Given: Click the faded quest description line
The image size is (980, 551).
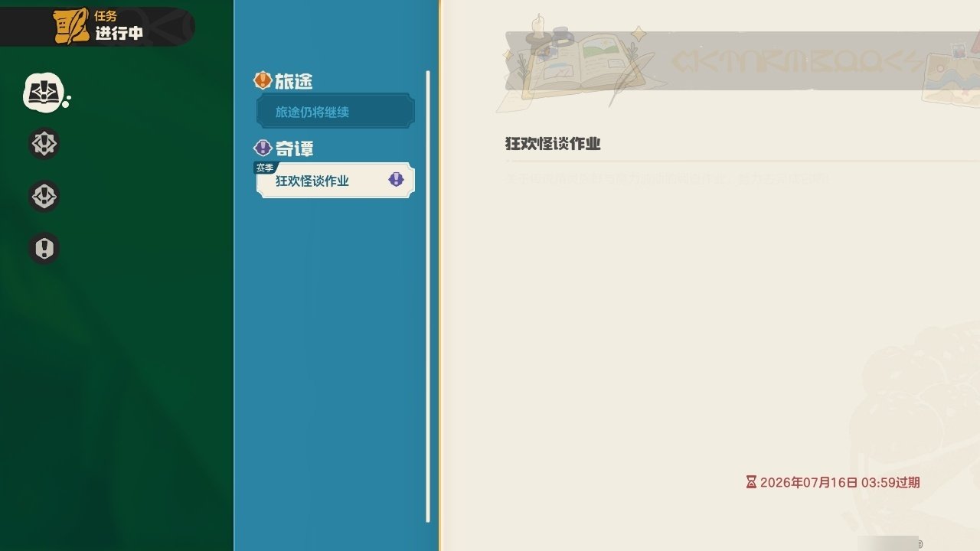Looking at the screenshot, I should tap(667, 181).
